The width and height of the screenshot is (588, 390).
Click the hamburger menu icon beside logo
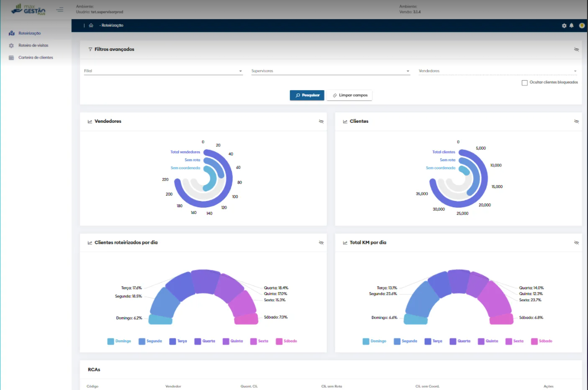click(60, 10)
